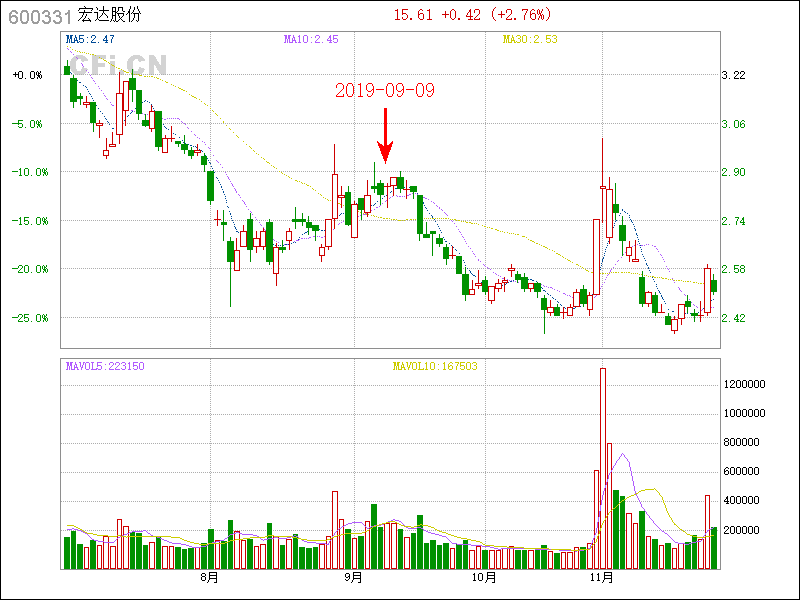Image resolution: width=800 pixels, height=600 pixels.
Task: Click the stock code 600331
Action: pos(39,16)
